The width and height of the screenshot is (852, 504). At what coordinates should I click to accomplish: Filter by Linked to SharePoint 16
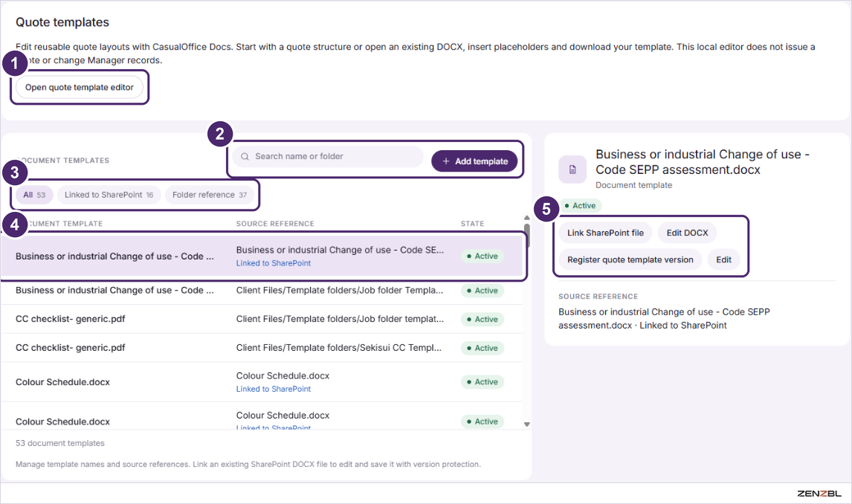109,195
